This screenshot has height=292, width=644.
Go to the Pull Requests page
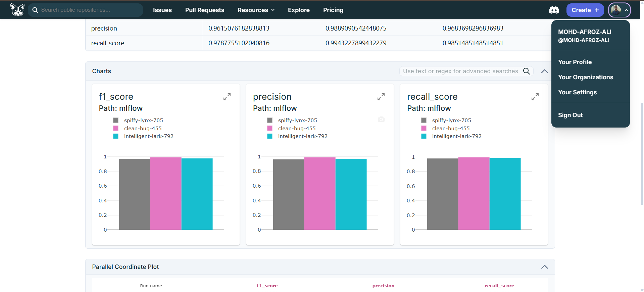[x=204, y=10]
